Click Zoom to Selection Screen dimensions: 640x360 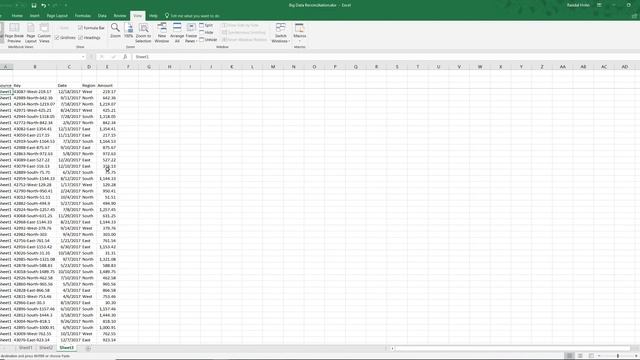click(x=143, y=33)
